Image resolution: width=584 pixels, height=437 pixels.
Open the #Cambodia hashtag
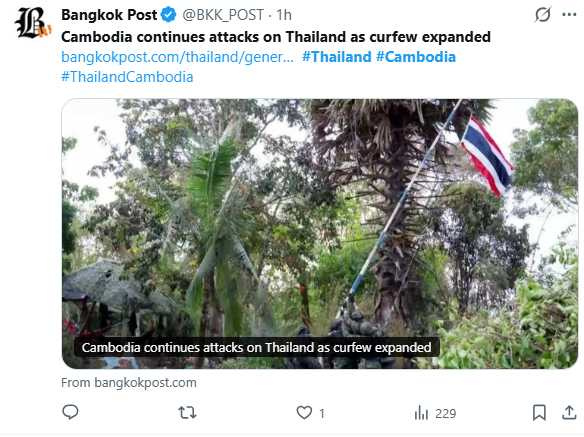tap(416, 57)
